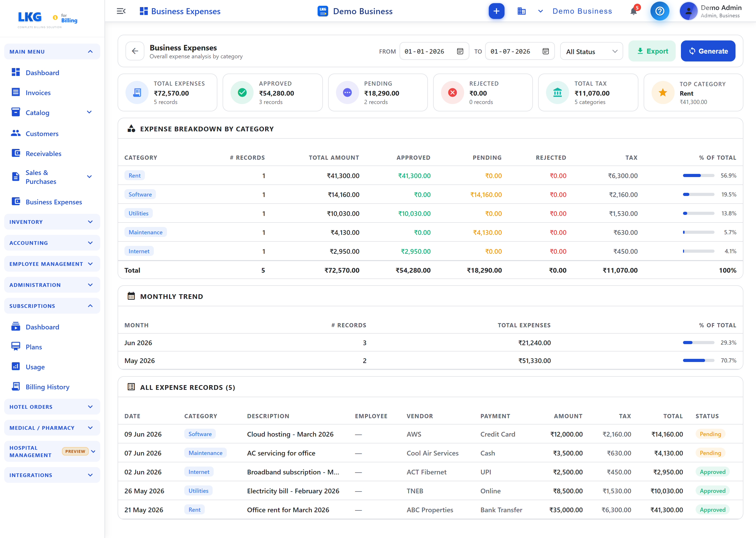Open the business building icon in header

click(x=521, y=11)
